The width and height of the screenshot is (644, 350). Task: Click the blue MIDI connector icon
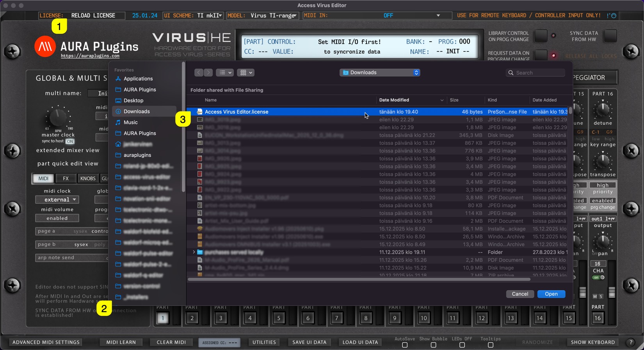coord(614,16)
